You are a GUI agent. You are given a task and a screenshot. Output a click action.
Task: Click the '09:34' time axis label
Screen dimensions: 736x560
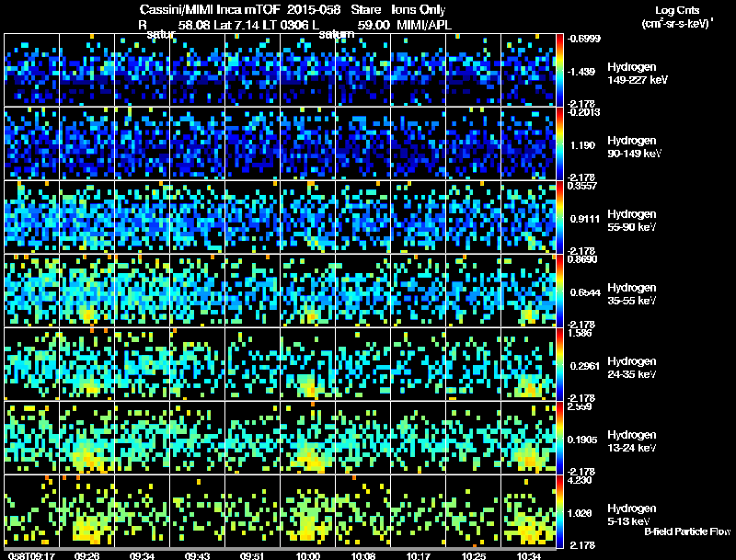(143, 556)
